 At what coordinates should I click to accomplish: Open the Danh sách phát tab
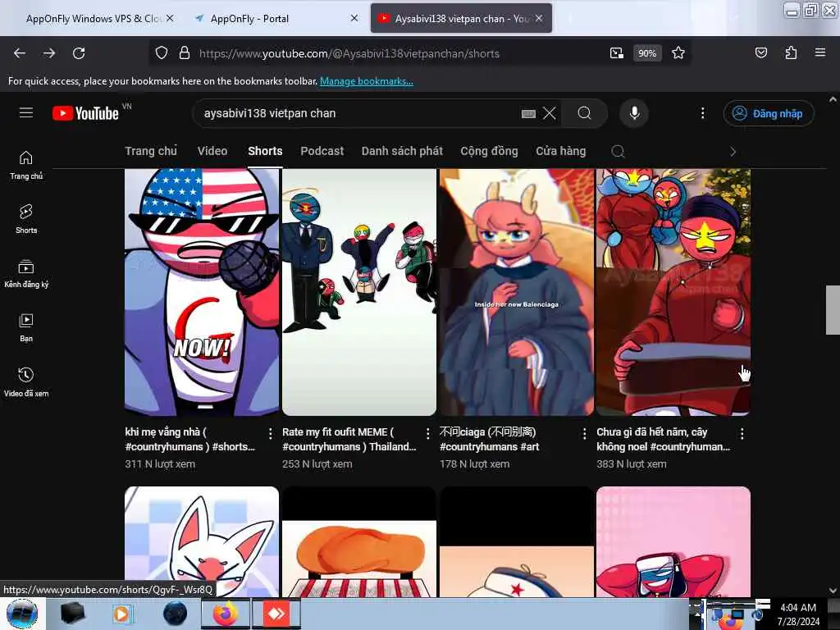(402, 151)
